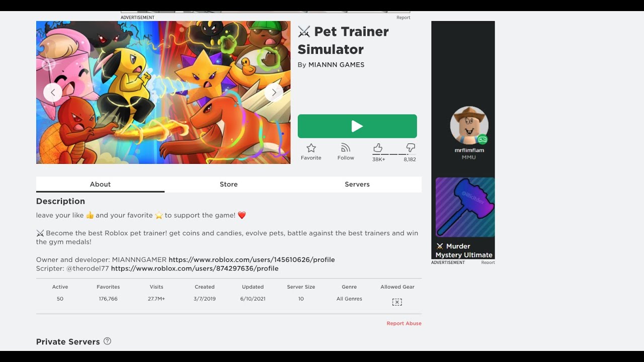Click Report link under sidebar advertisement
The height and width of the screenshot is (362, 644).
click(488, 262)
